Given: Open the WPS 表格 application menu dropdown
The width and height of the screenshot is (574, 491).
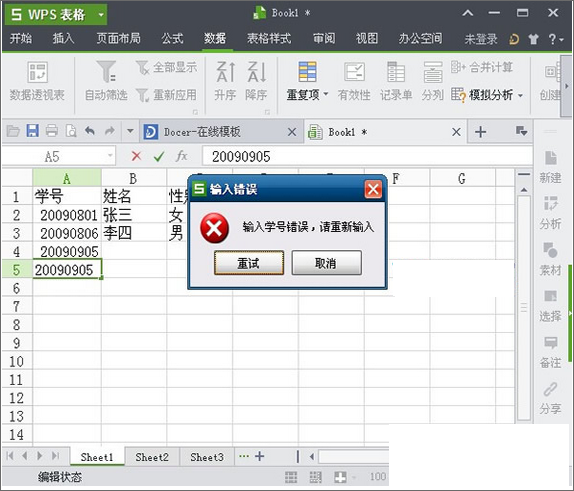Looking at the screenshot, I should 101,15.
